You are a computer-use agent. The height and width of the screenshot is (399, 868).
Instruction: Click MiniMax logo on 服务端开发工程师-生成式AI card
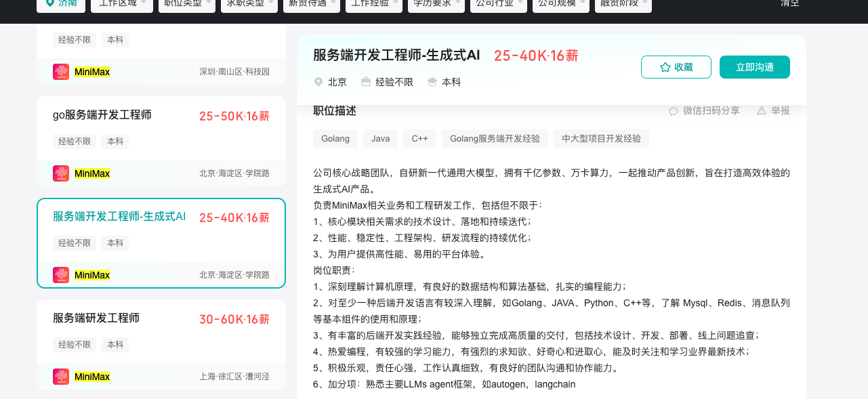point(61,275)
